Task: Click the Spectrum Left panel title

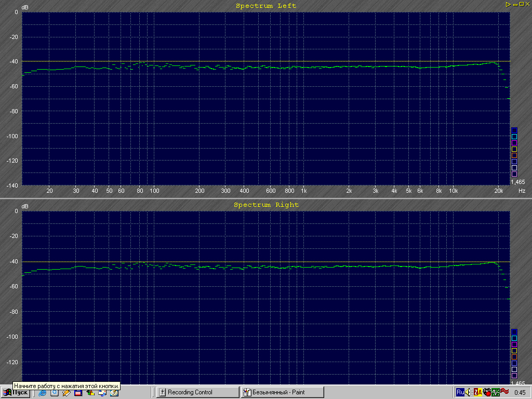Action: point(266,6)
